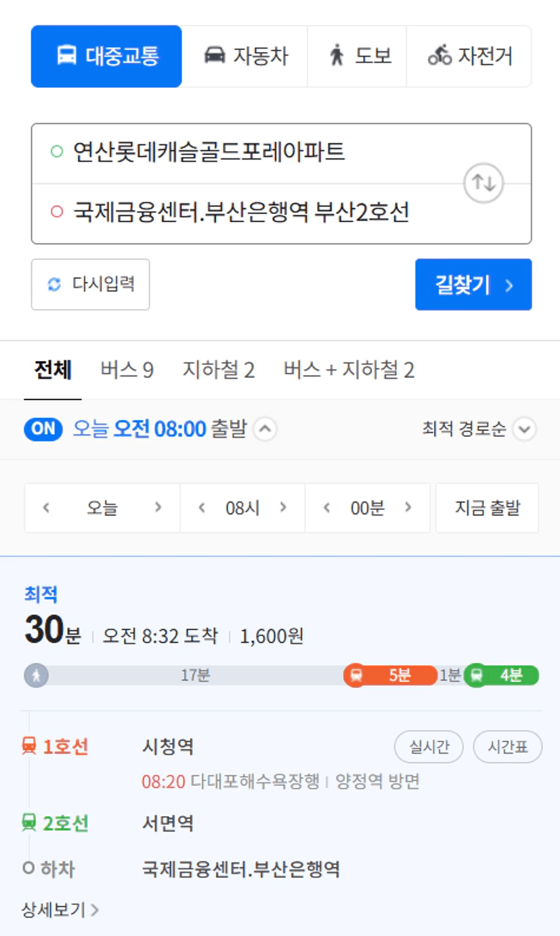Choose the 도보 walking mode icon
The width and height of the screenshot is (560, 936).
click(x=337, y=56)
